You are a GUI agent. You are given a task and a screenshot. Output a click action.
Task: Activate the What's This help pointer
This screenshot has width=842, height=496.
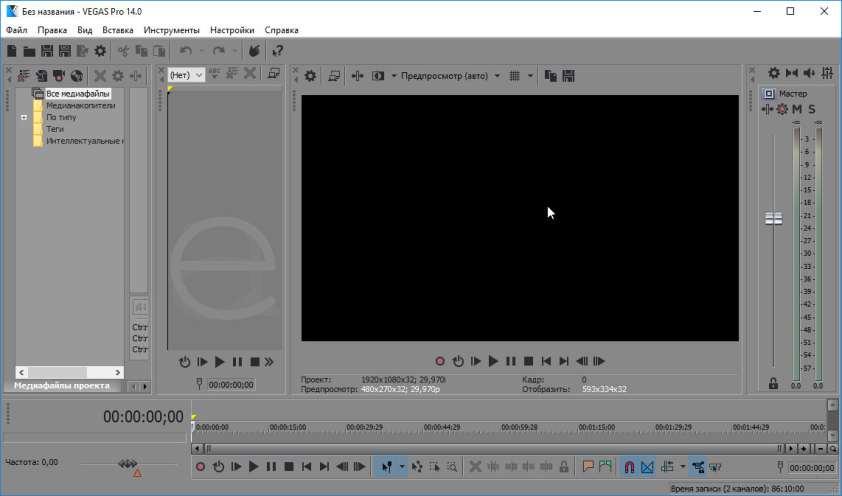pyautogui.click(x=278, y=51)
